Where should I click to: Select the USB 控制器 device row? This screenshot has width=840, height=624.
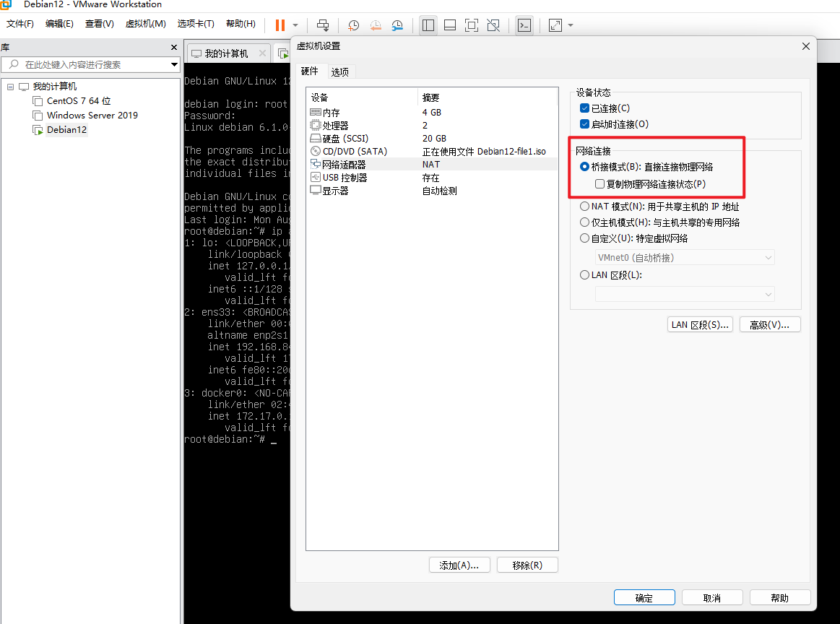click(x=432, y=177)
